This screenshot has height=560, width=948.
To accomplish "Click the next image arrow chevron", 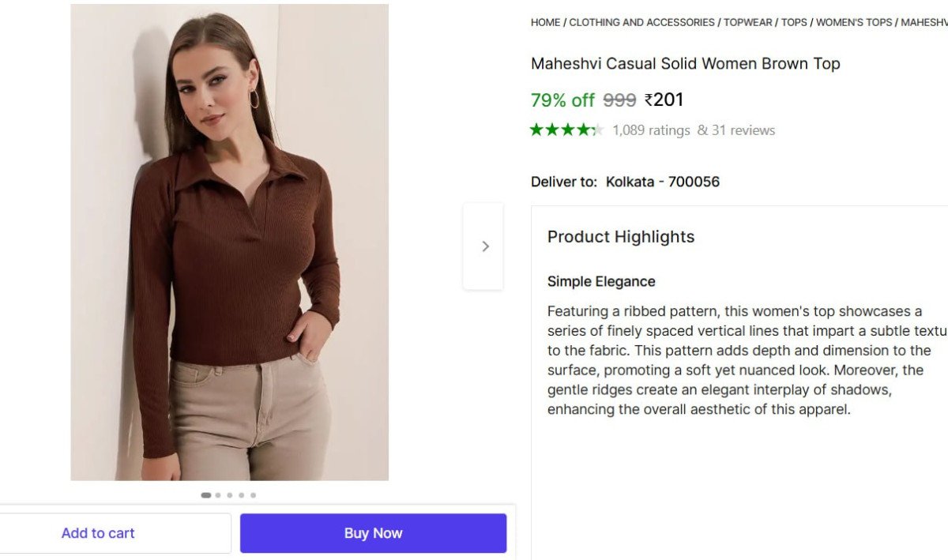I will coord(484,246).
